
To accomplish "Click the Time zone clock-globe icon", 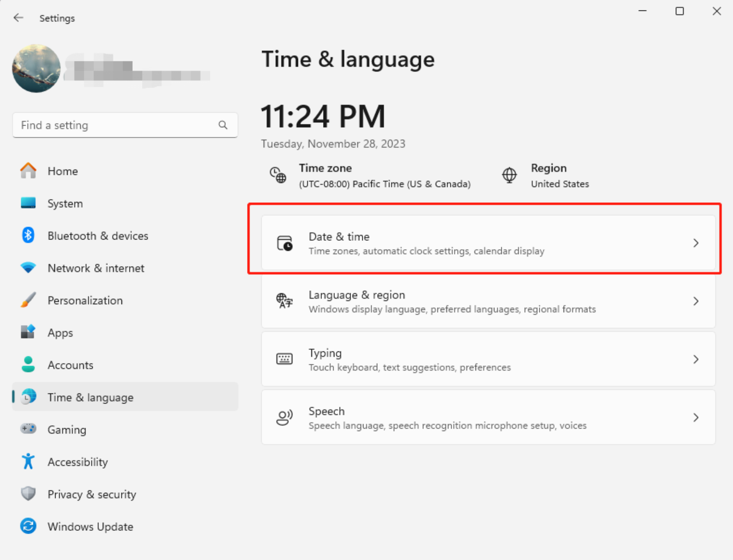I will pos(278,175).
